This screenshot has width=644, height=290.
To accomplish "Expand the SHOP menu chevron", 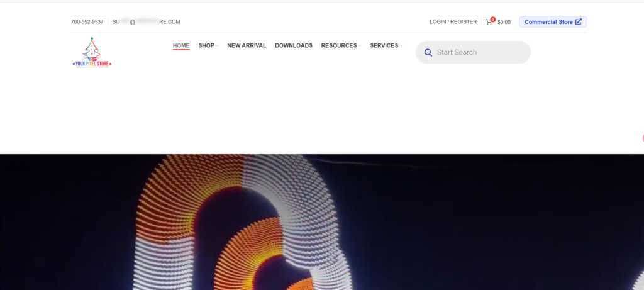I will tap(217, 45).
